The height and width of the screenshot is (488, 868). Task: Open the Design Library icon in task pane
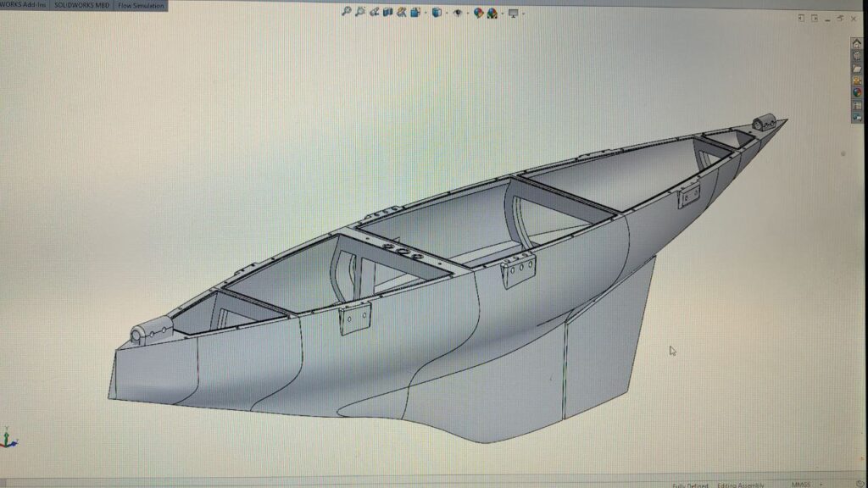tap(857, 56)
